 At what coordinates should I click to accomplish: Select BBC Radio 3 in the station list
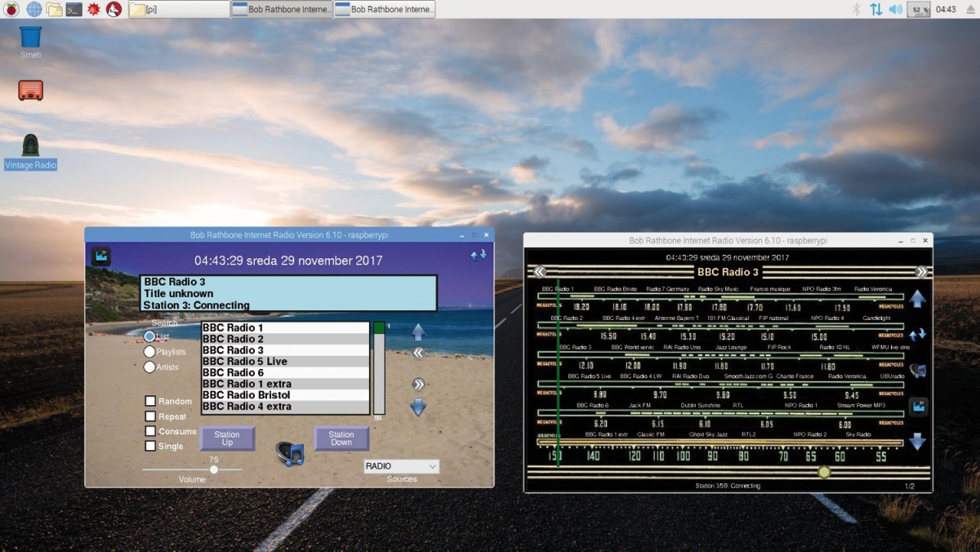point(286,350)
